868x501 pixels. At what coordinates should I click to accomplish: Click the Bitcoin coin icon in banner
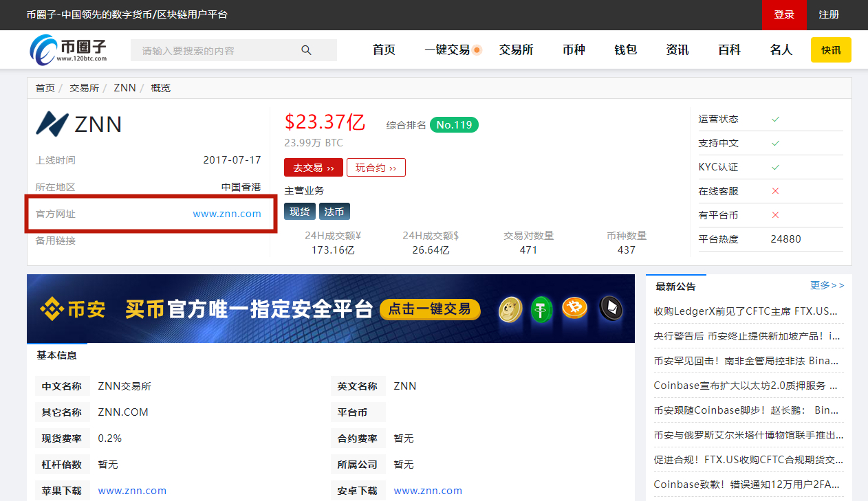(x=575, y=309)
